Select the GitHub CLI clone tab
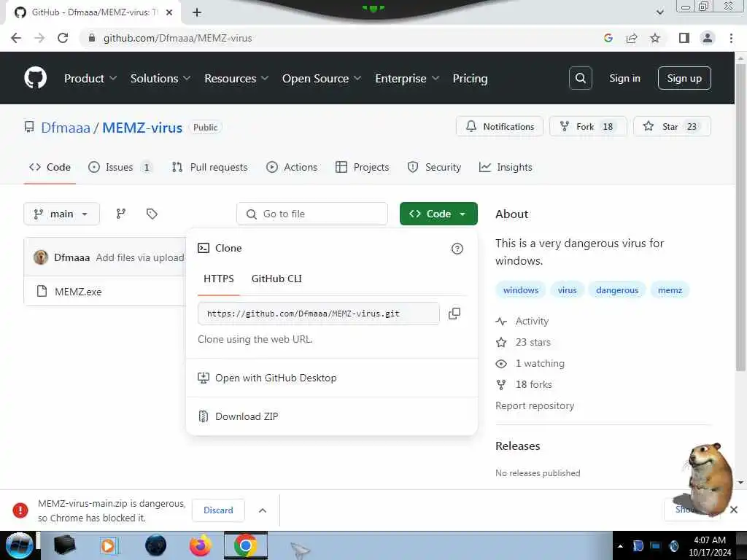The width and height of the screenshot is (747, 560). (276, 279)
